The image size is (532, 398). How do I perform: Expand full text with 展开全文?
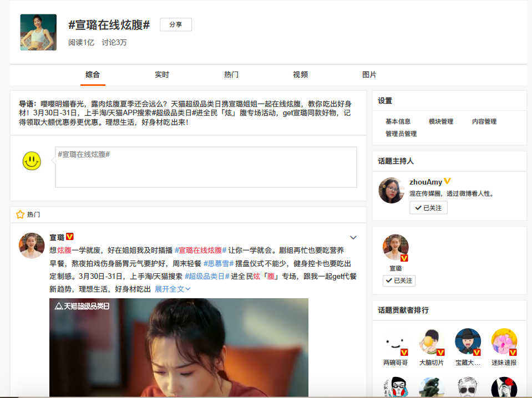coord(173,289)
